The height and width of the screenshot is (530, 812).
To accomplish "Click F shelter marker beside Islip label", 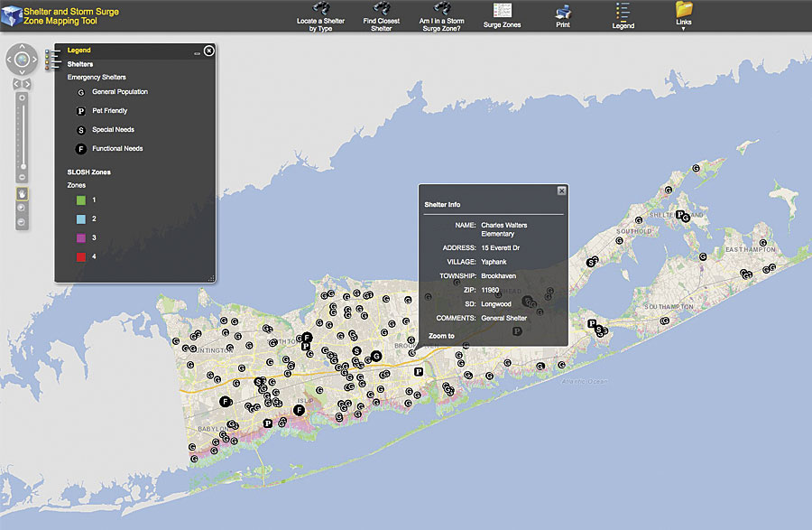I will [x=299, y=410].
